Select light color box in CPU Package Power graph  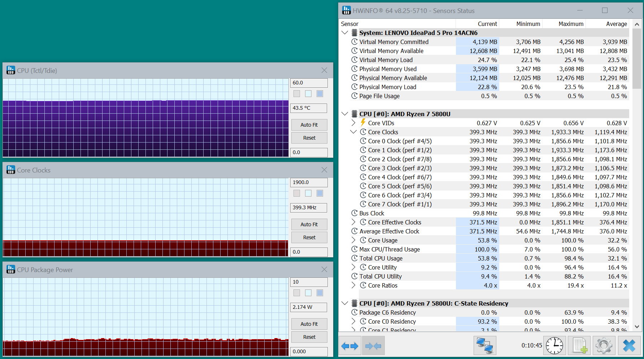pos(308,293)
